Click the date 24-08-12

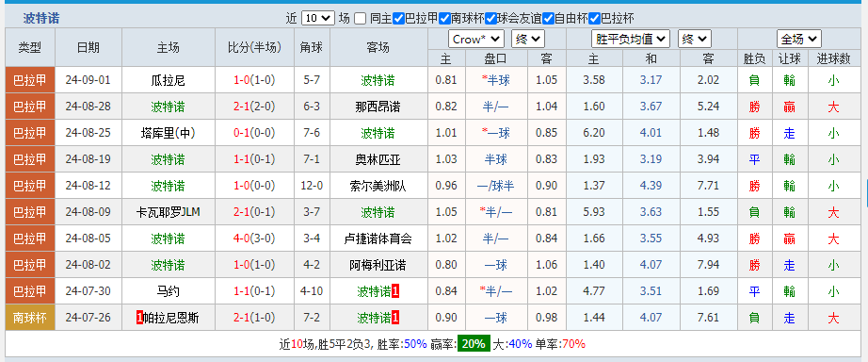click(x=88, y=186)
